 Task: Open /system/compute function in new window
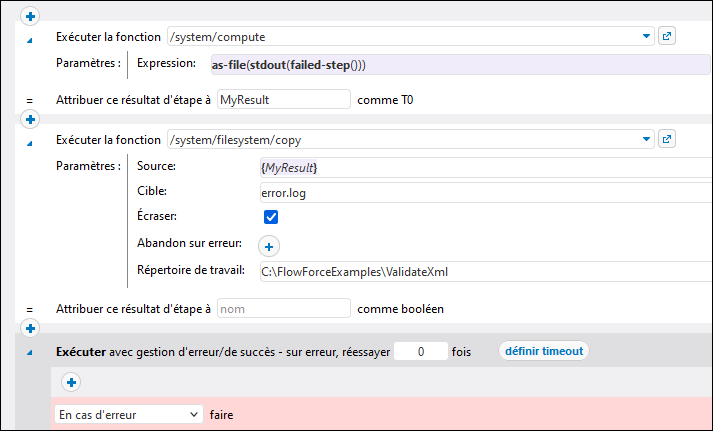(x=668, y=37)
